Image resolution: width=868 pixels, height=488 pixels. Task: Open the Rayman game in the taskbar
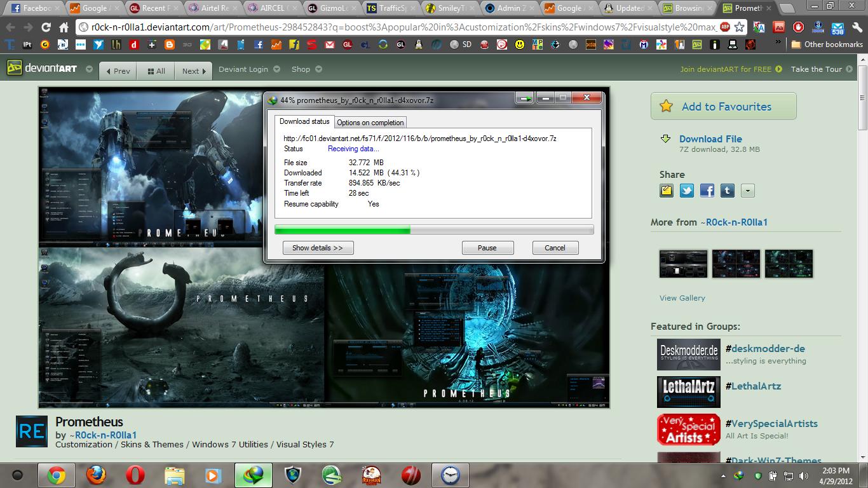pos(372,475)
